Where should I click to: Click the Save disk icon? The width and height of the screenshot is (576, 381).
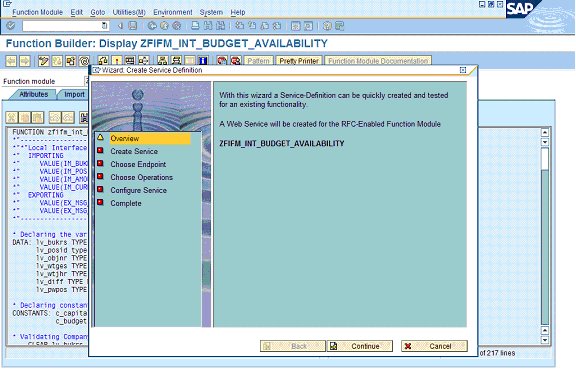click(133, 26)
